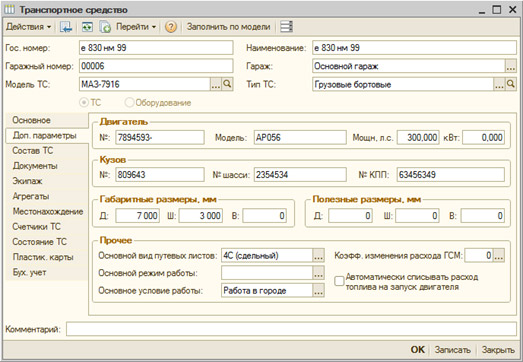This screenshot has width=523, height=362.
Task: Open the Агрегаты tab
Action: 31,196
